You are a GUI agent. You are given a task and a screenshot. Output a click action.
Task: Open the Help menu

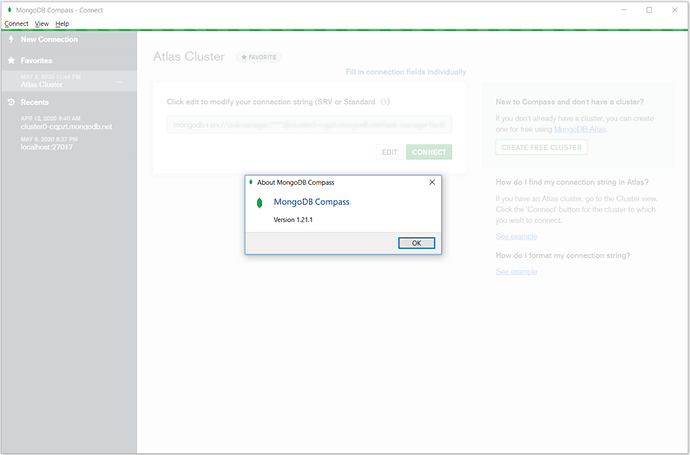62,23
